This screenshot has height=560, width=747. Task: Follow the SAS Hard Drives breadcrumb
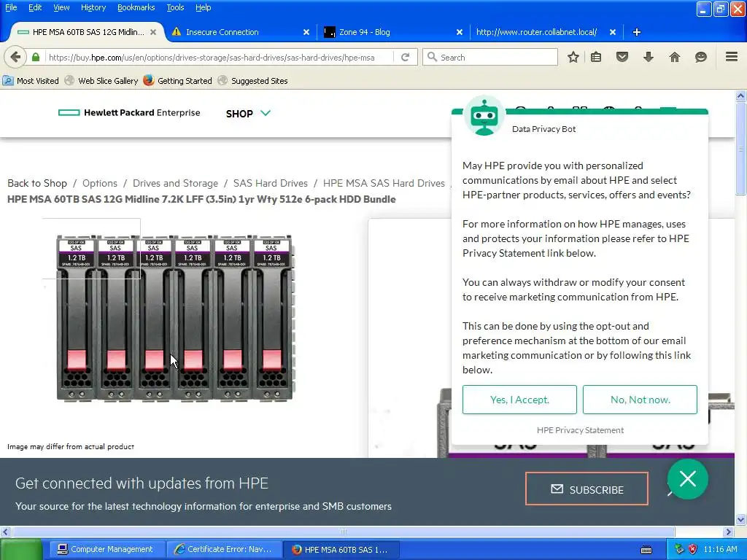[270, 183]
